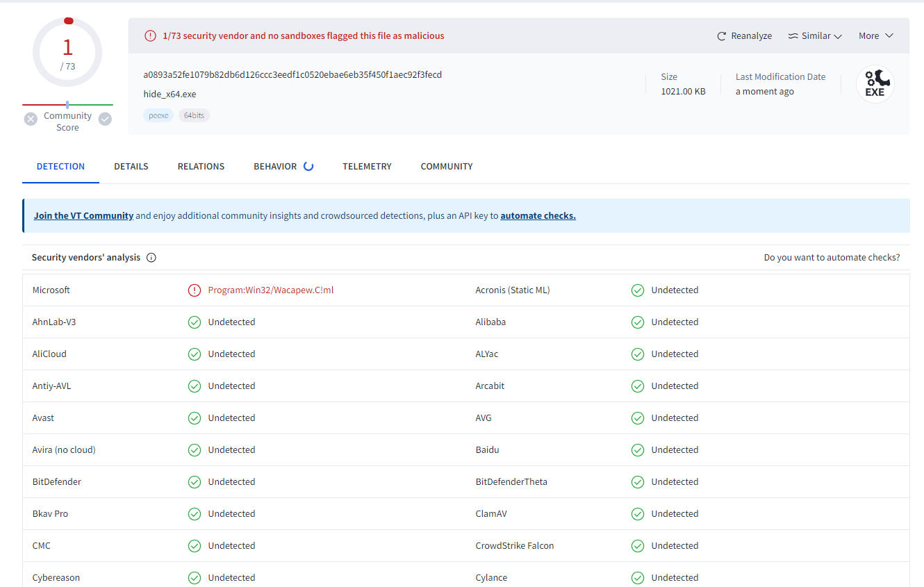Screen dimensions: 924x587
Task: Click the green check icon for Acronis (Static ML)
Action: (x=638, y=290)
